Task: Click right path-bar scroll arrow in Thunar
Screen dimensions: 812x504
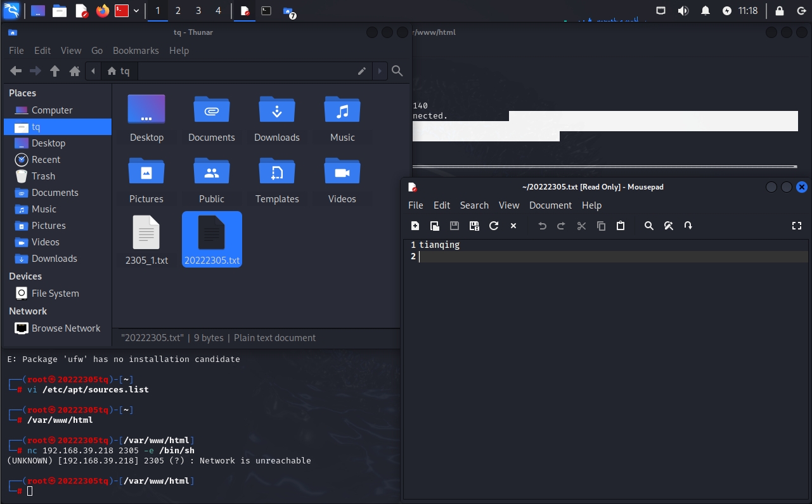Action: coord(380,71)
